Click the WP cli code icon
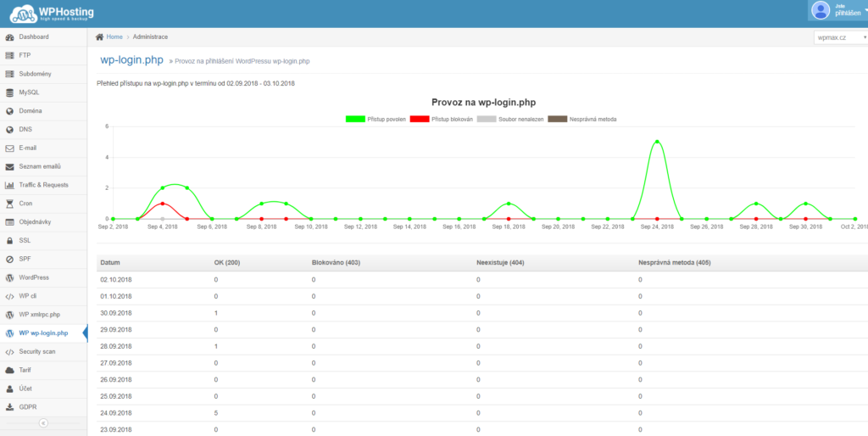 click(9, 296)
